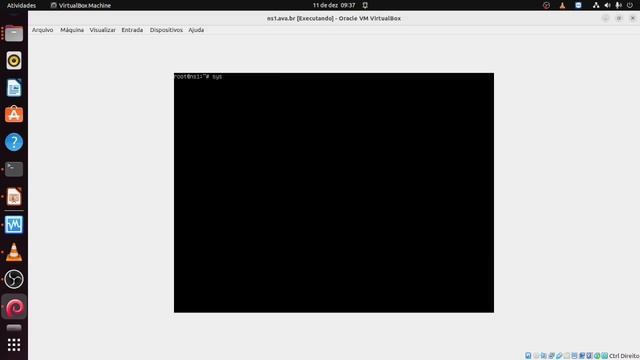Minimize the ns1.ava.br VirtualBox window
This screenshot has height=360, width=640.
tap(605, 18)
